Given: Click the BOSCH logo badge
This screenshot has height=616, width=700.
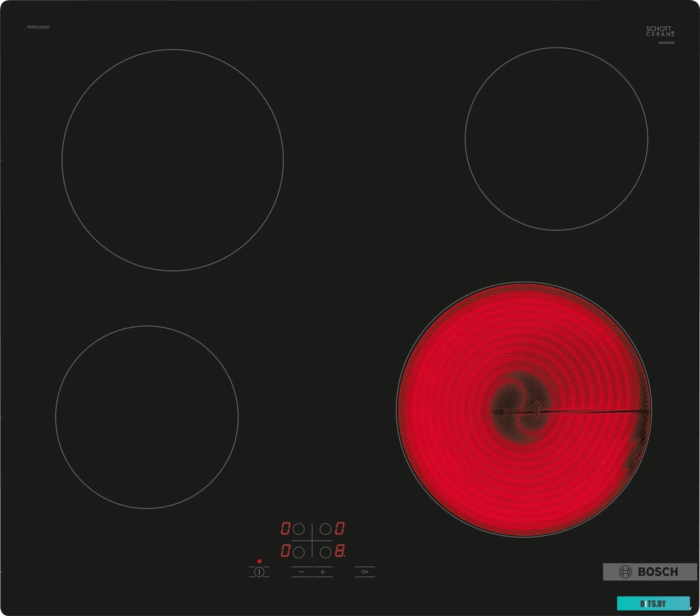Looking at the screenshot, I should 650,572.
